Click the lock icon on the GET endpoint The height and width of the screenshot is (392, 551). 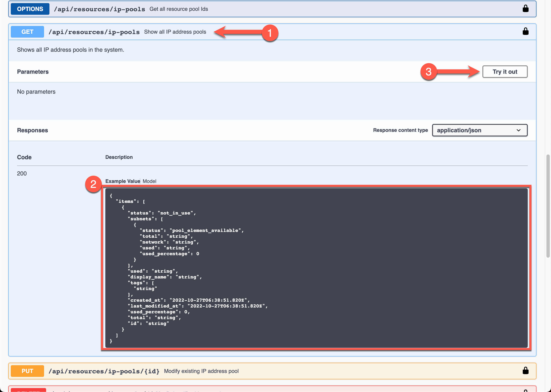pos(526,31)
